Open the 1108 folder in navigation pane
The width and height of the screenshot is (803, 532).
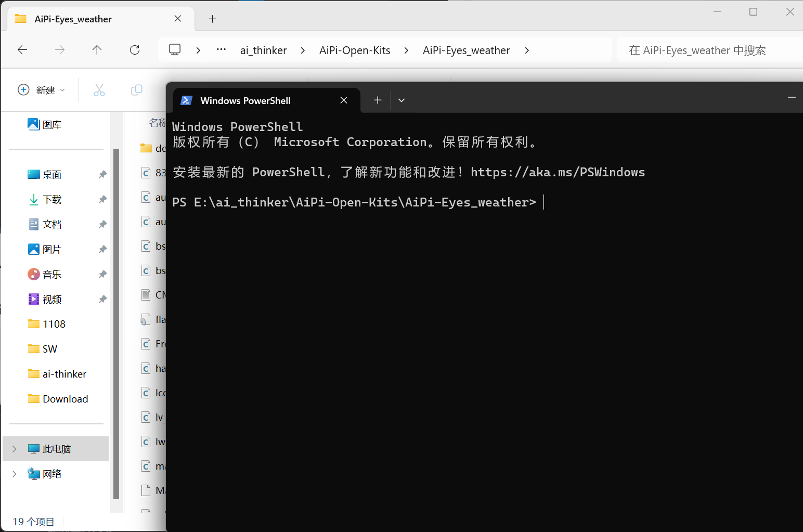47,324
